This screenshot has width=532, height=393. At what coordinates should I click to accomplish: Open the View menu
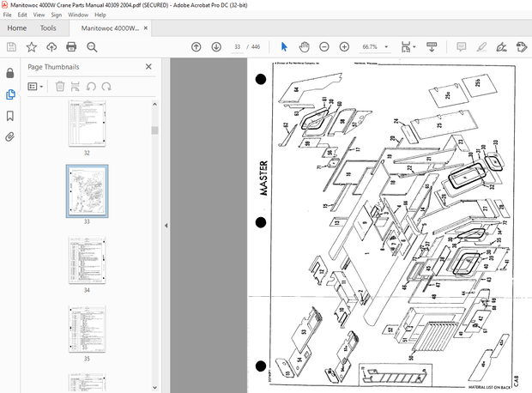(x=39, y=15)
